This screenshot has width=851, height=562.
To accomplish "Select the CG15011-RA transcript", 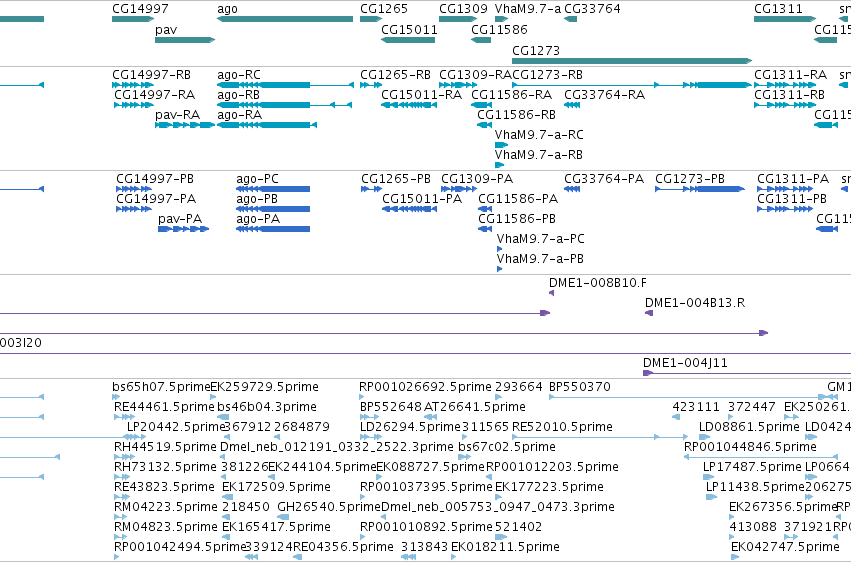I will point(409,105).
